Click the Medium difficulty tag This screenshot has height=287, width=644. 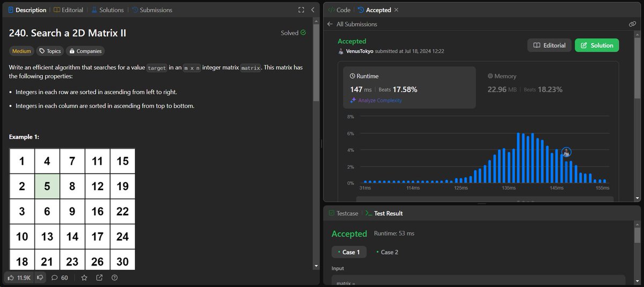click(x=21, y=51)
